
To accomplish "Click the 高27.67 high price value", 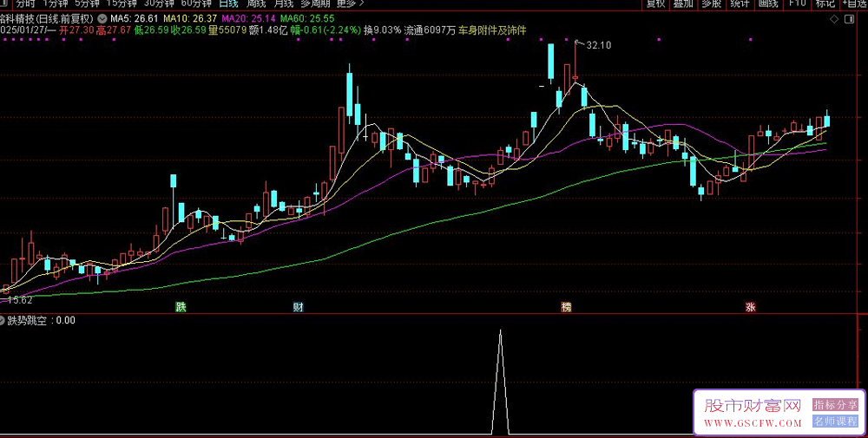I will pos(114,29).
